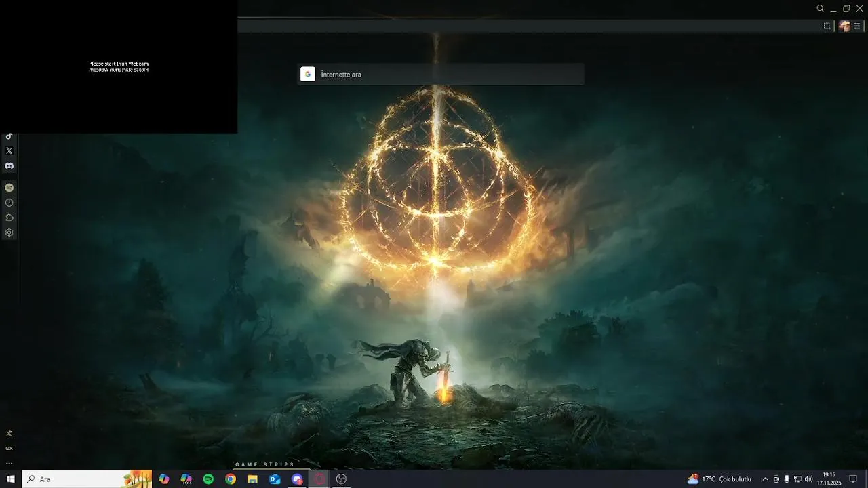Open the profile avatar menu
The width and height of the screenshot is (868, 488).
click(x=844, y=26)
